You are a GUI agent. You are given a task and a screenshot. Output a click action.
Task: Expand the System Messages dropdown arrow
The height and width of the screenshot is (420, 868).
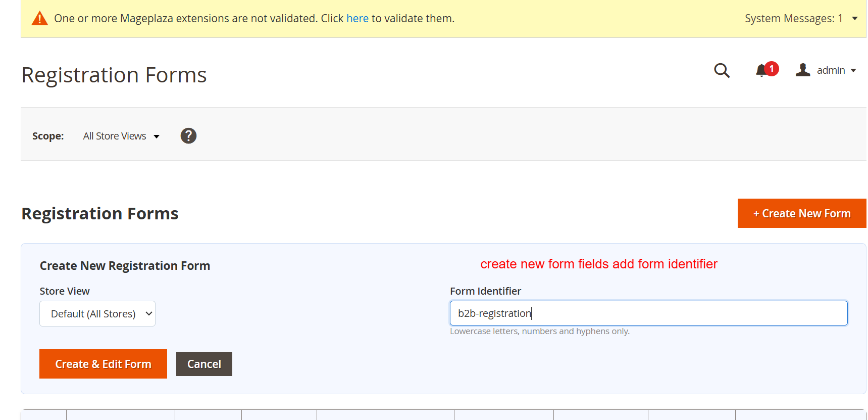(855, 19)
